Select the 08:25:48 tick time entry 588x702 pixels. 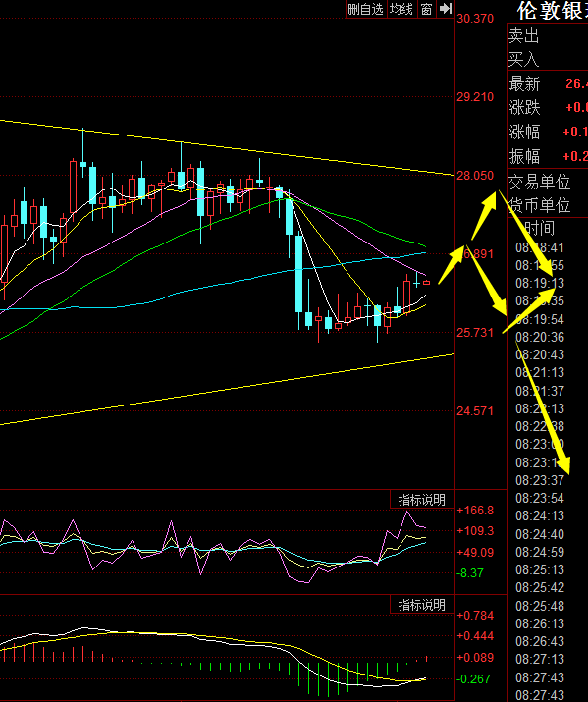tap(540, 606)
